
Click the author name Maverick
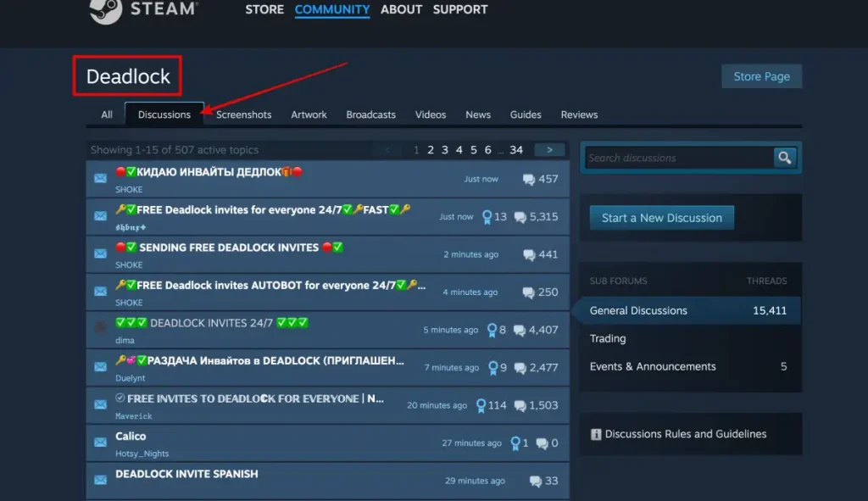tap(133, 415)
